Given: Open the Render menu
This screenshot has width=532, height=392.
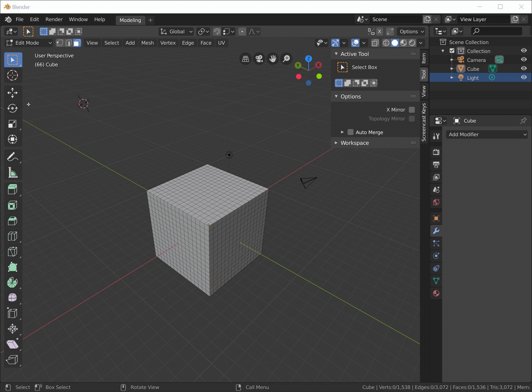Looking at the screenshot, I should pos(54,19).
